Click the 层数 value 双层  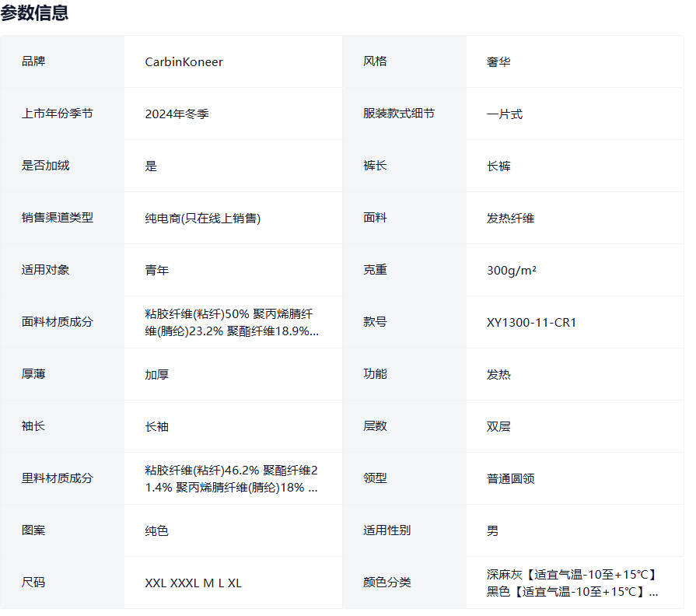[x=498, y=427]
